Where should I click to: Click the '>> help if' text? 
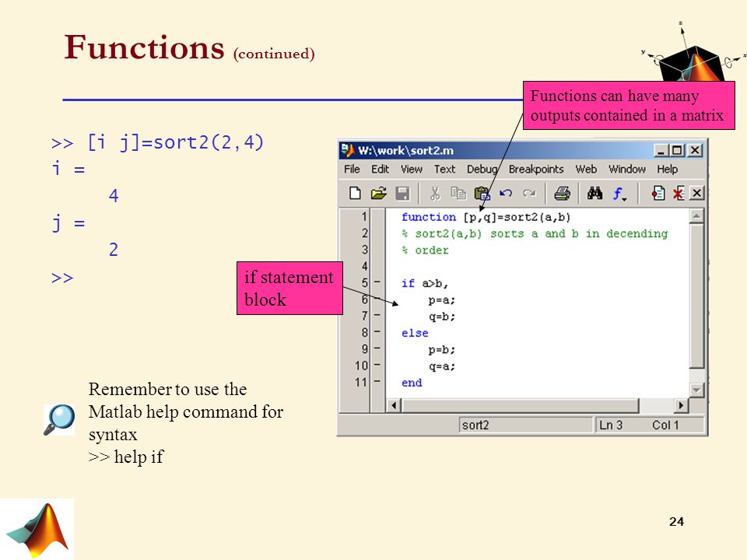126,457
